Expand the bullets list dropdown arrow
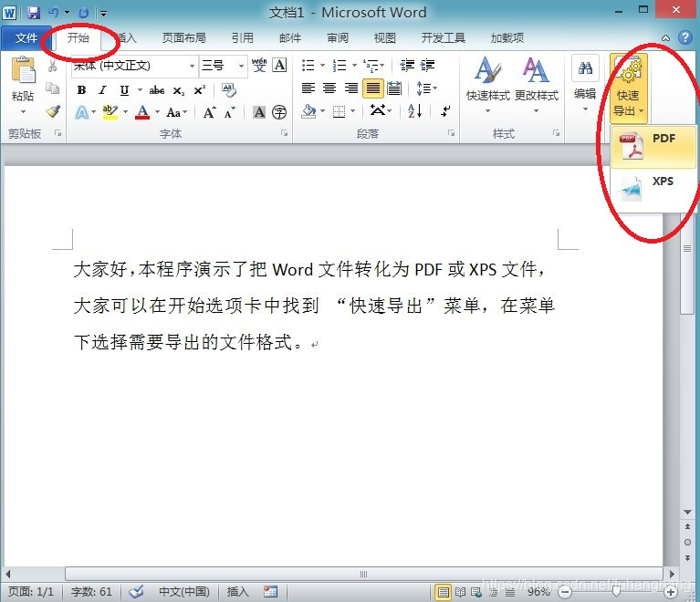Screen dimensions: 700x602 pyautogui.click(x=323, y=66)
